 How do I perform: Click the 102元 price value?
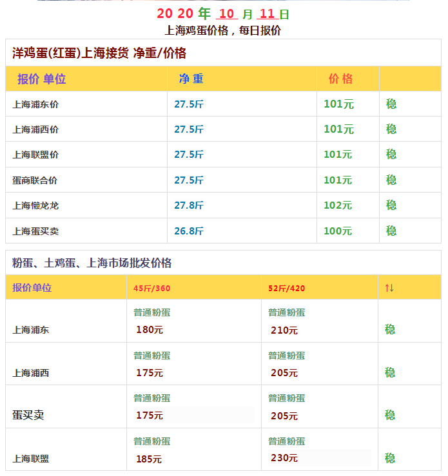tap(338, 205)
